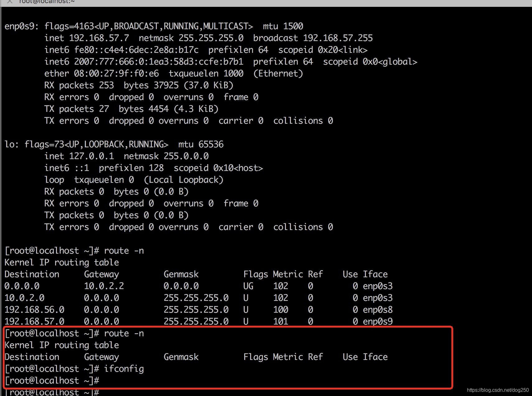Select the root@localhost:~ tab title
This screenshot has width=532, height=396.
(47, 2)
